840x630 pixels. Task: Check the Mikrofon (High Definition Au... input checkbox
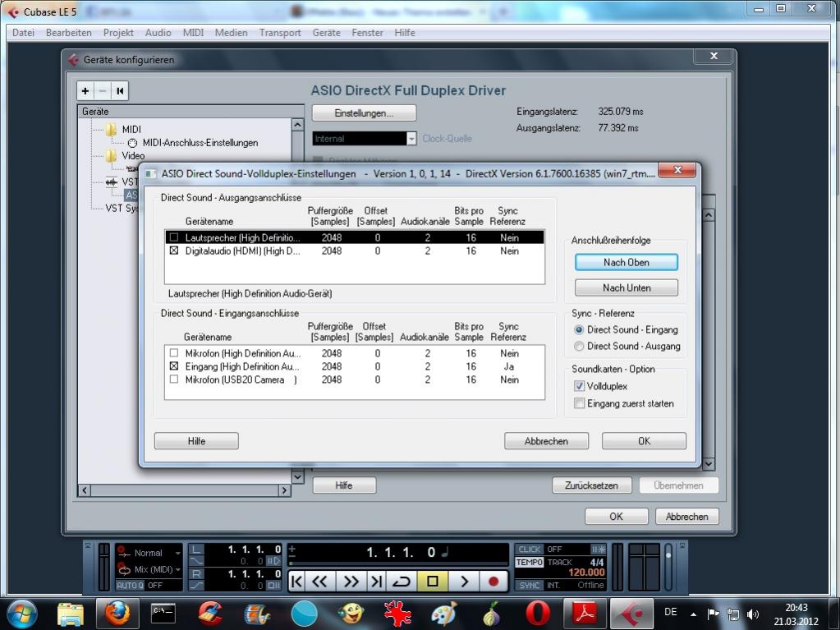click(x=173, y=352)
